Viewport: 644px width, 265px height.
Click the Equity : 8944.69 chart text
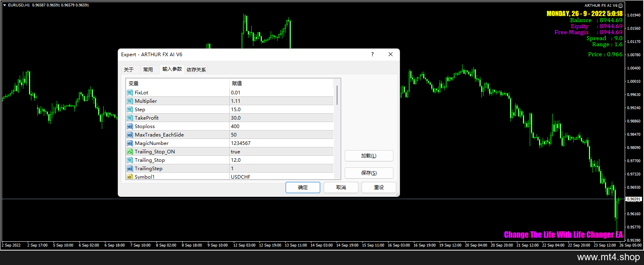pos(597,26)
